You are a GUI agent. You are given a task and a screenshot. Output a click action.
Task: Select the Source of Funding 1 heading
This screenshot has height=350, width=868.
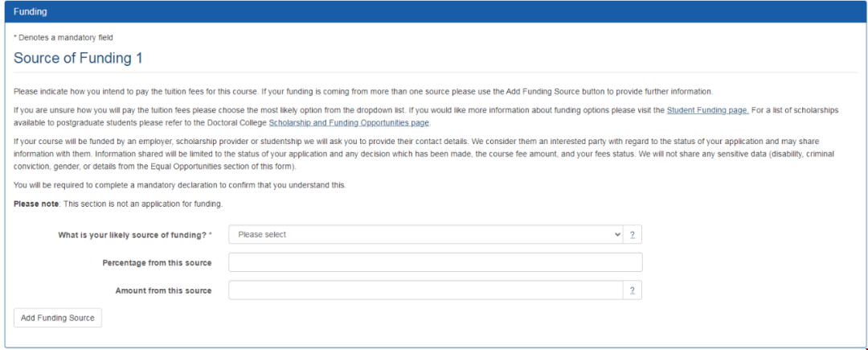[78, 59]
